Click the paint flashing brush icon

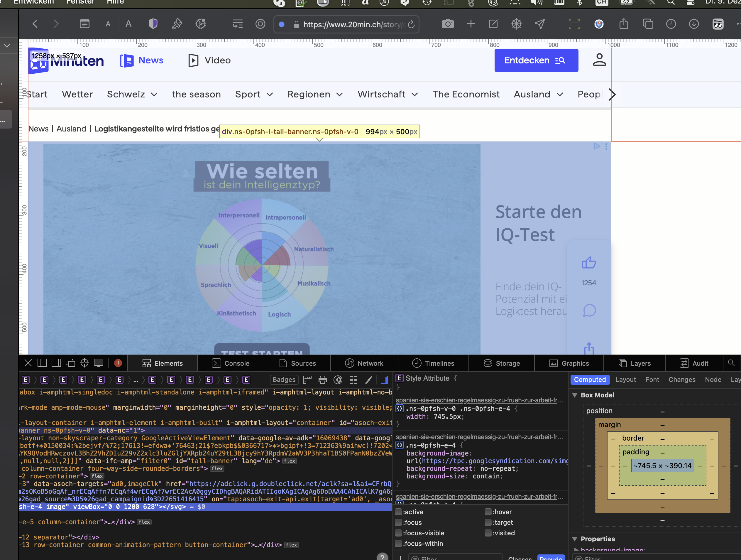[368, 380]
